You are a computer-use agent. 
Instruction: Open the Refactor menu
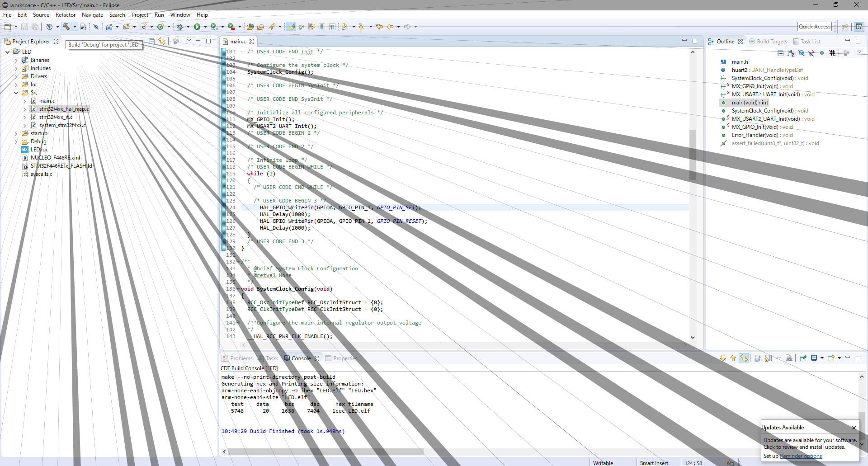click(x=66, y=14)
